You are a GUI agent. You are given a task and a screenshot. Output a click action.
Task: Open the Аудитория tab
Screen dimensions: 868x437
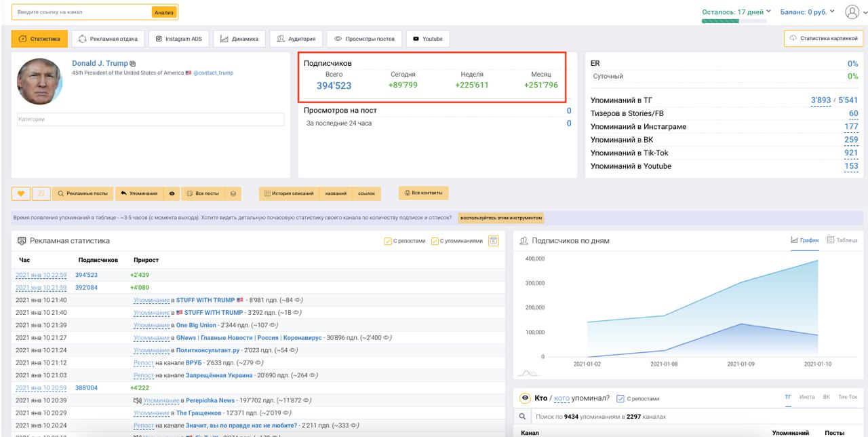pos(295,39)
